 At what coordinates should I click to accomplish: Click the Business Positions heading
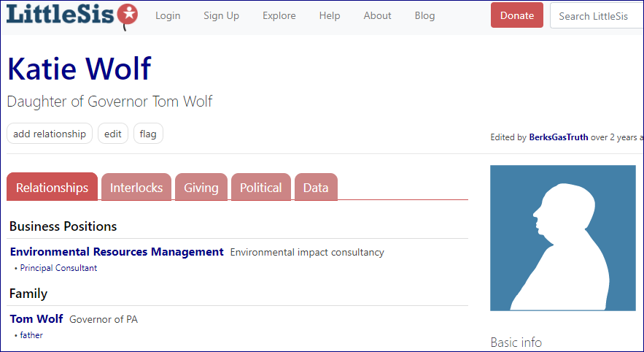click(63, 226)
